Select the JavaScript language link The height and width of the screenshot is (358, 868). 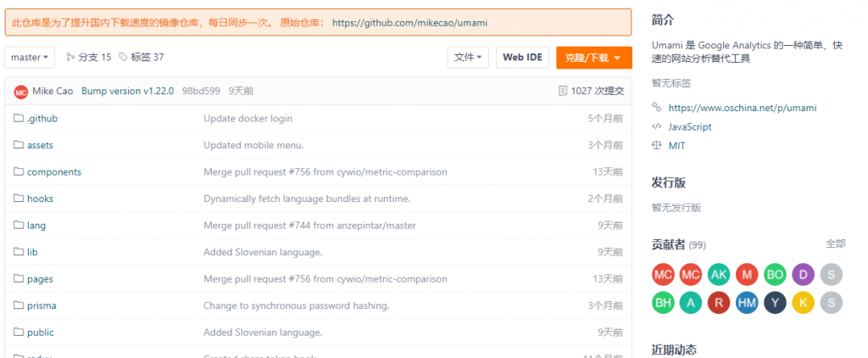pyautogui.click(x=690, y=127)
